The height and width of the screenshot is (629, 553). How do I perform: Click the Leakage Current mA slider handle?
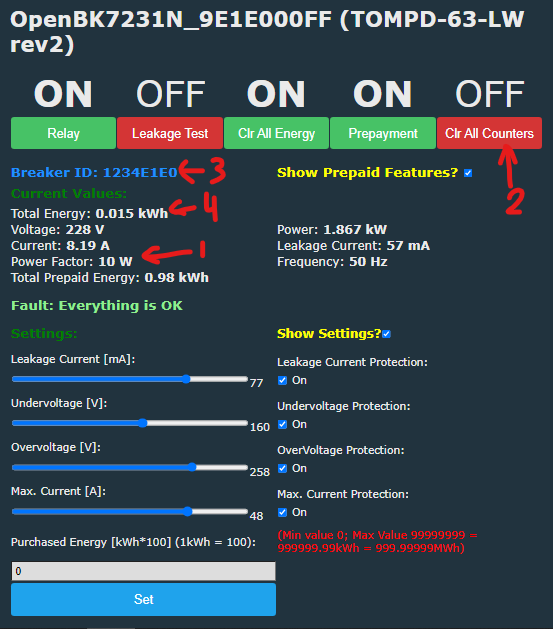[186, 379]
